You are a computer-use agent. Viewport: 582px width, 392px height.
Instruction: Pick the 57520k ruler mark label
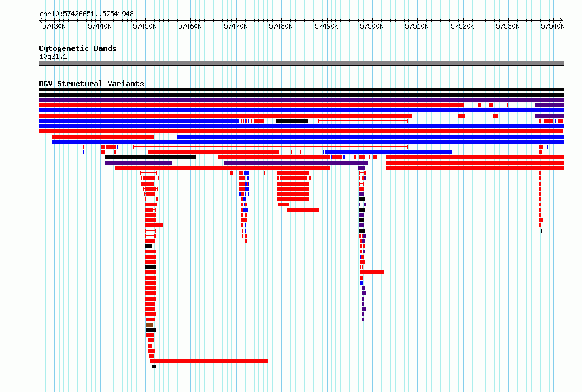(462, 26)
